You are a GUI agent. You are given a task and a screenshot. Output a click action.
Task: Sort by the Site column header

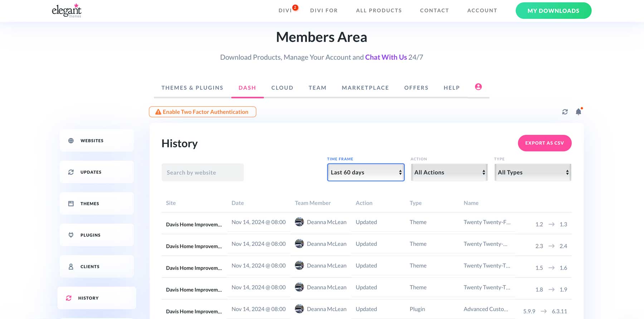tap(171, 203)
